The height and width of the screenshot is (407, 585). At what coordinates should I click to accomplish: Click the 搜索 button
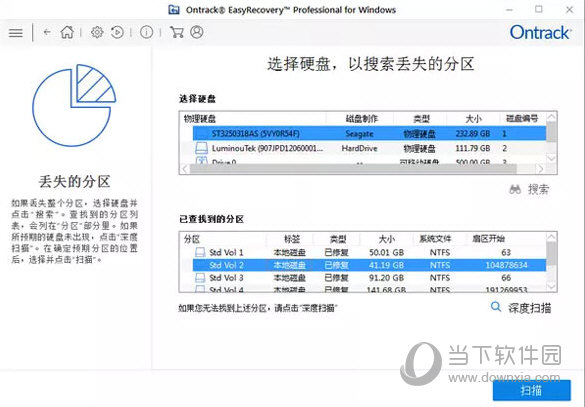coord(529,190)
